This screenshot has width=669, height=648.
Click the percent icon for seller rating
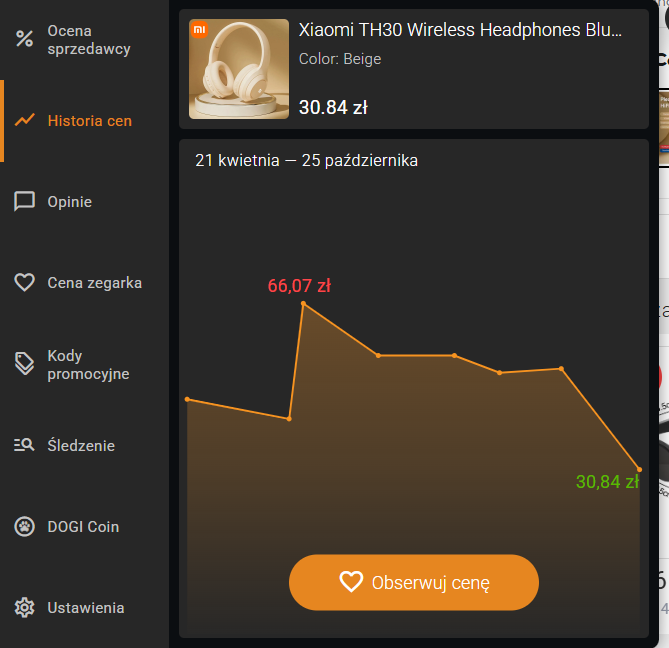24,39
